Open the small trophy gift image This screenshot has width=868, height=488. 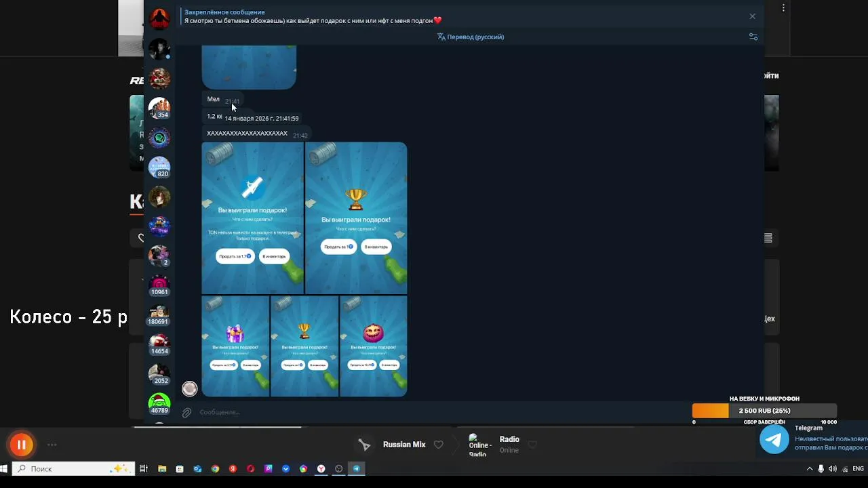(x=304, y=346)
